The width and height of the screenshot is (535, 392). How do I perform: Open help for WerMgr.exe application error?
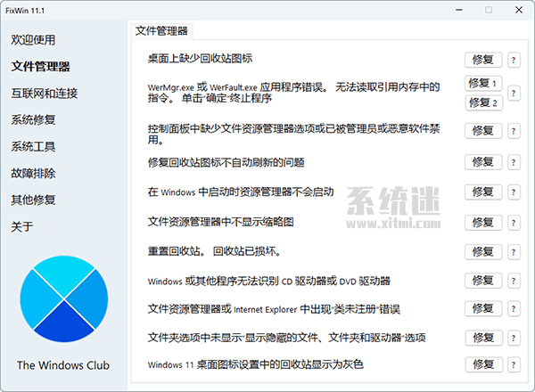click(514, 93)
